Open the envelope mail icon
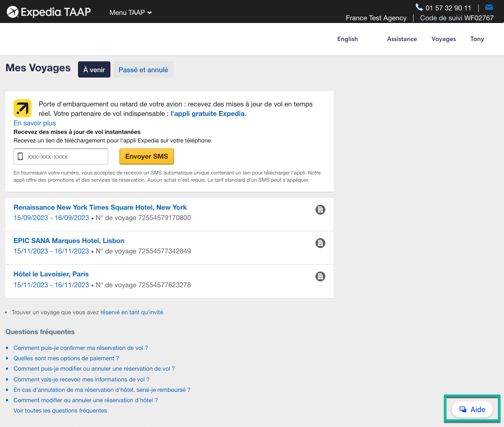 coord(489,7)
